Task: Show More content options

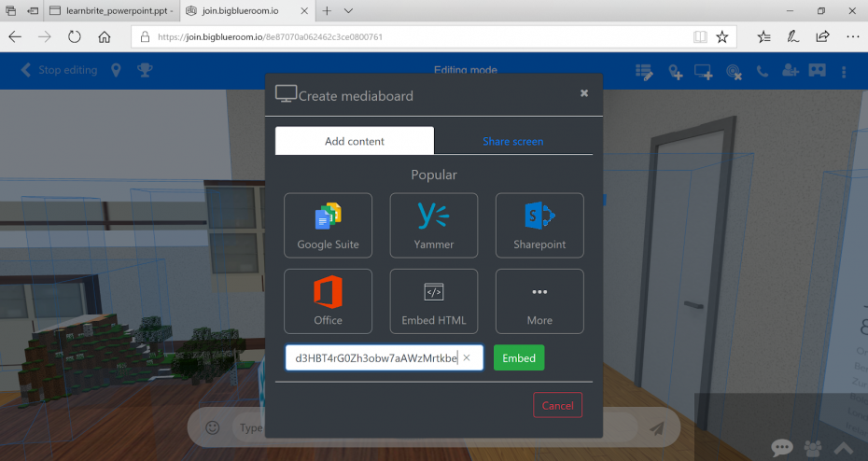Action: 539,301
